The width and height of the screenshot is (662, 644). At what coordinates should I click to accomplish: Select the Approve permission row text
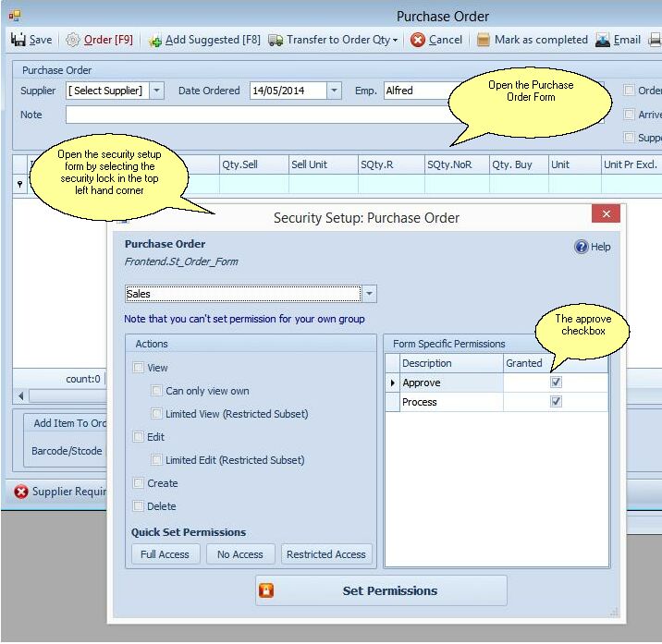pos(422,383)
